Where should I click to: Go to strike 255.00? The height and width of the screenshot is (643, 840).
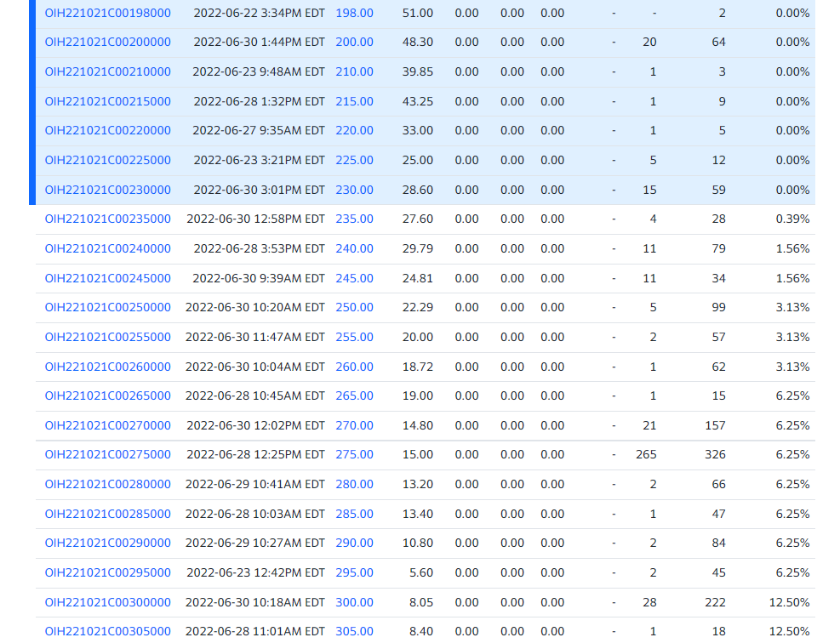coord(355,338)
